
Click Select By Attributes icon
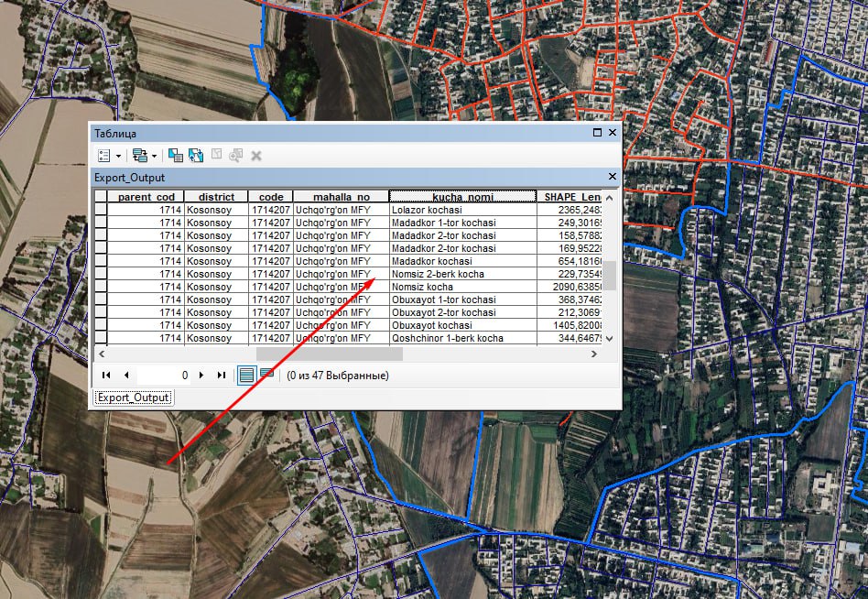click(176, 156)
